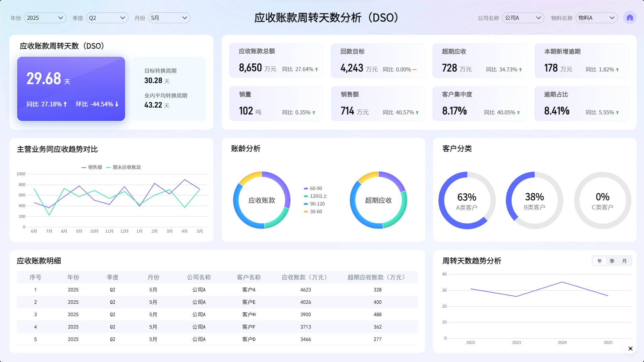Viewport: 644px width, 362px height.
Task: Click down arrow next to 环比 -44.54%
Action: (117, 104)
